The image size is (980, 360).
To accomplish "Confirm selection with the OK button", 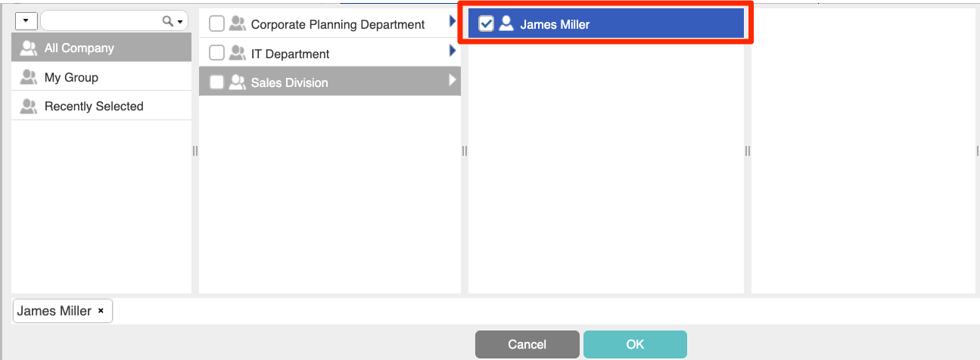I will 635,344.
